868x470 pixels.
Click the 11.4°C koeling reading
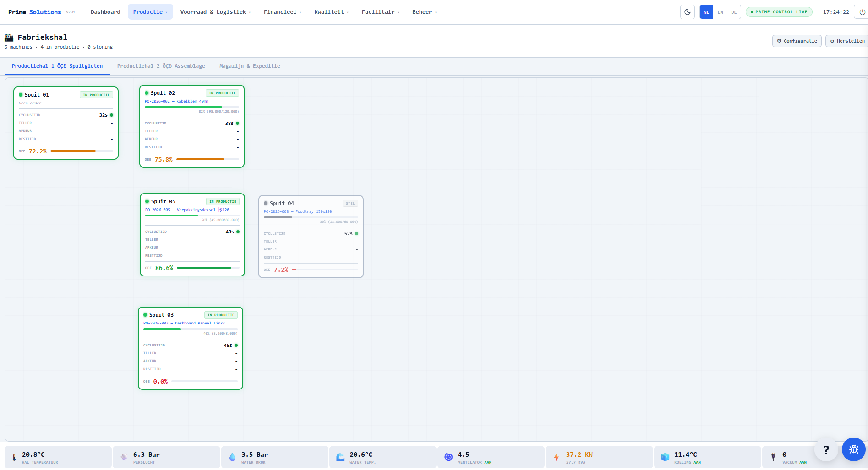[686, 454]
